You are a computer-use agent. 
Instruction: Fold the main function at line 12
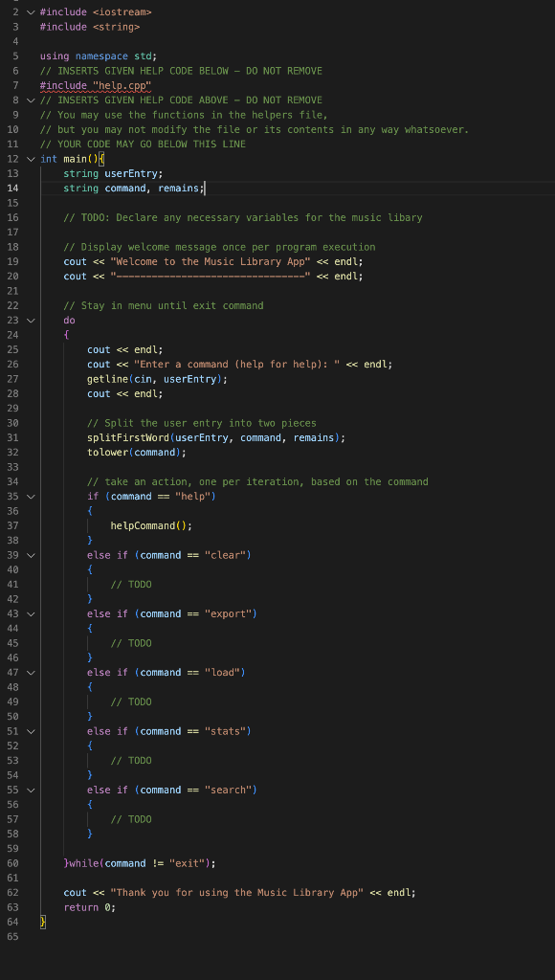(x=30, y=159)
